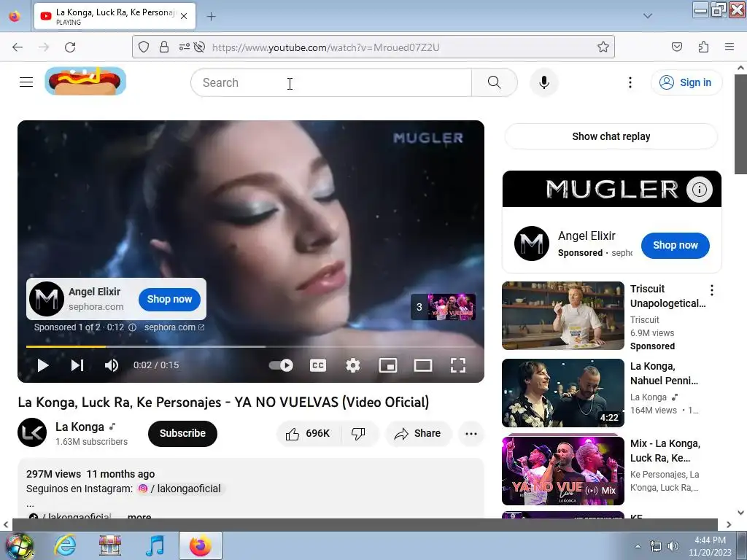Save to Pocket icon
The image size is (747, 560).
click(x=677, y=47)
